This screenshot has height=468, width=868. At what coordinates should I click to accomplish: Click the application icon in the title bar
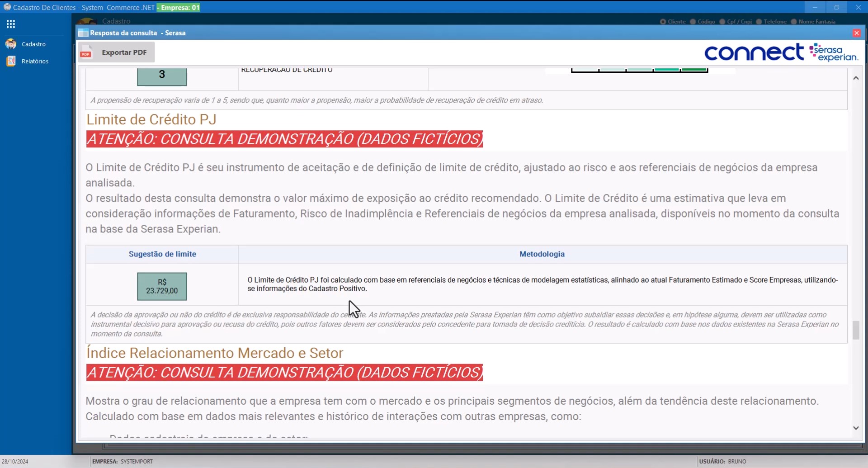point(7,7)
